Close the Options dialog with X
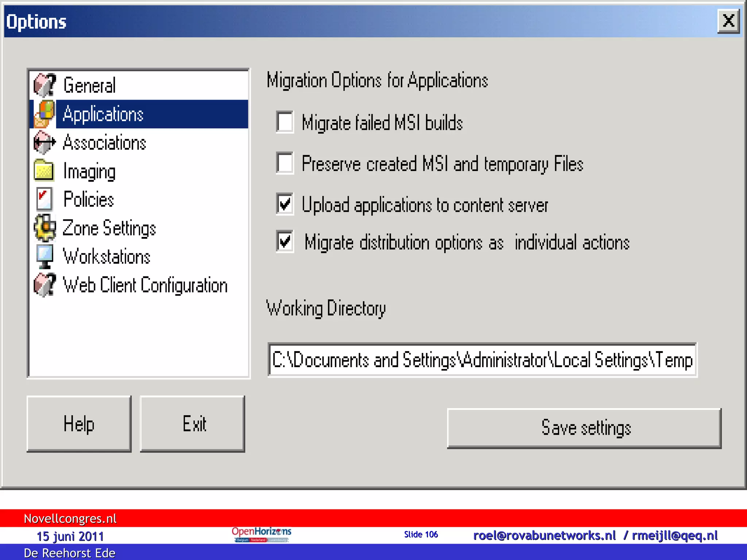The image size is (747, 560). click(x=728, y=22)
